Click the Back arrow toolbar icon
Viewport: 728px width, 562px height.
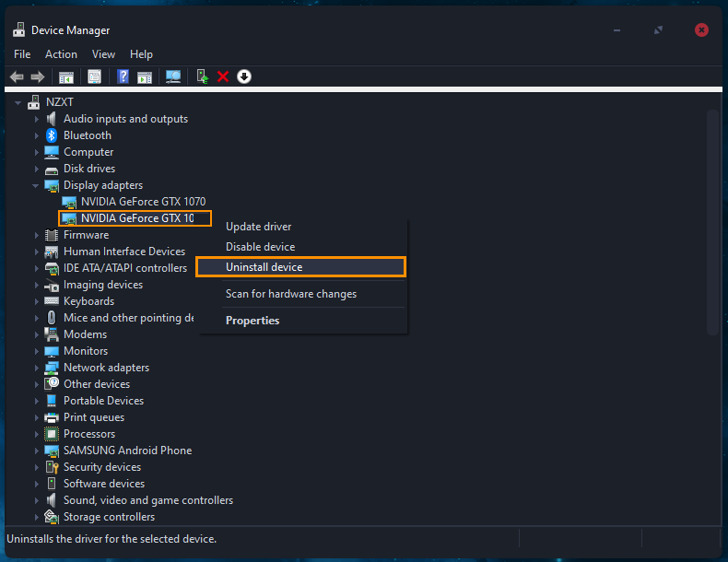[x=17, y=76]
